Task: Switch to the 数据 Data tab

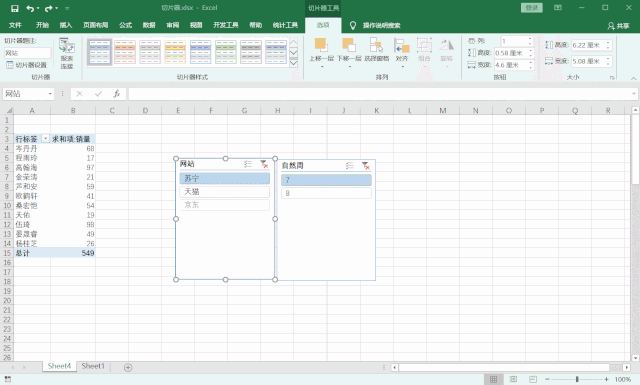Action: pyautogui.click(x=149, y=25)
